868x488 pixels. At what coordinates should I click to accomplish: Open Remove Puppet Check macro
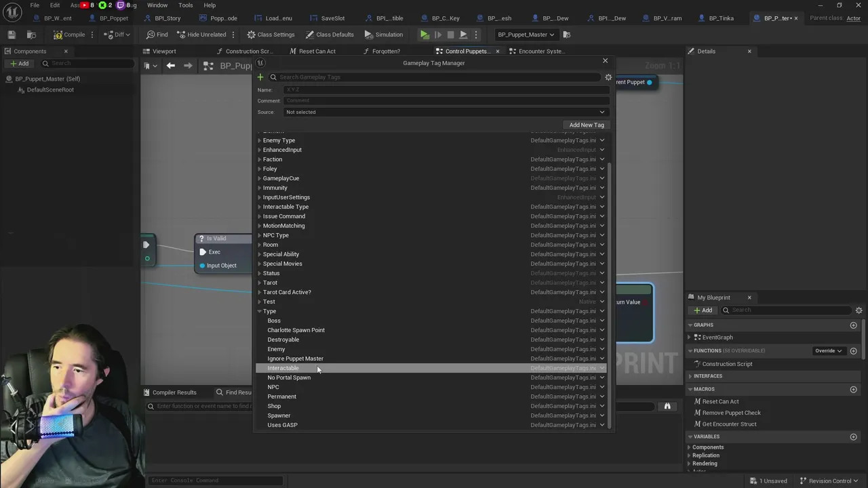tap(731, 413)
